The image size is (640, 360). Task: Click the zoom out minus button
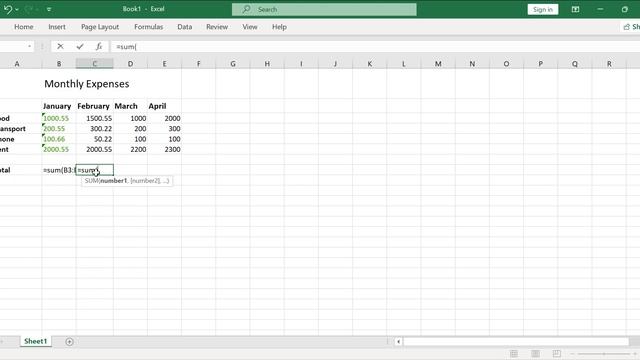[x=573, y=354]
